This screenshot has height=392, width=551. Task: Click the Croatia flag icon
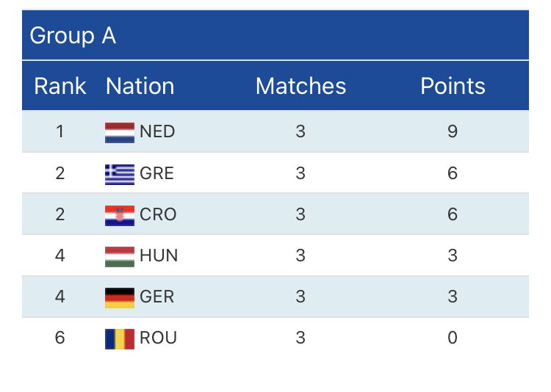pos(120,214)
